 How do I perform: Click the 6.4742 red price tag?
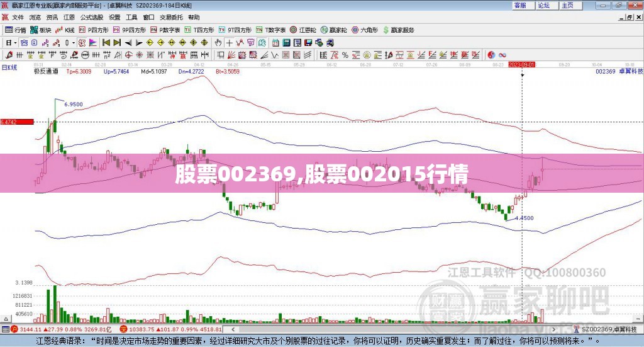[x=17, y=122]
